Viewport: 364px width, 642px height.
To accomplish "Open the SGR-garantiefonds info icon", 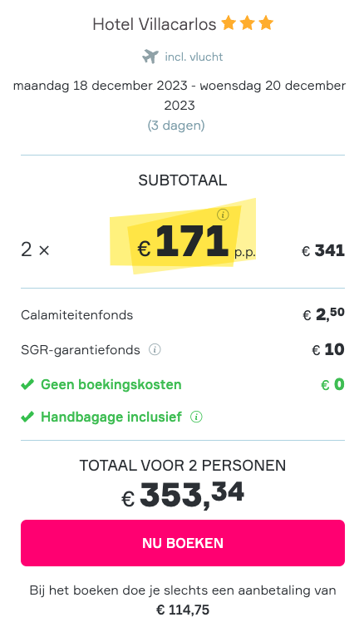I will [x=155, y=349].
